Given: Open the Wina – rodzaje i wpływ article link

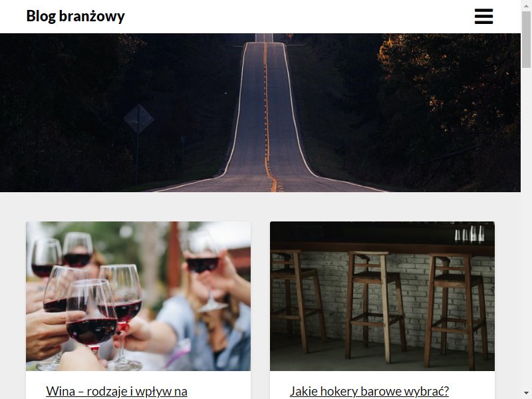Looking at the screenshot, I should [x=117, y=392].
